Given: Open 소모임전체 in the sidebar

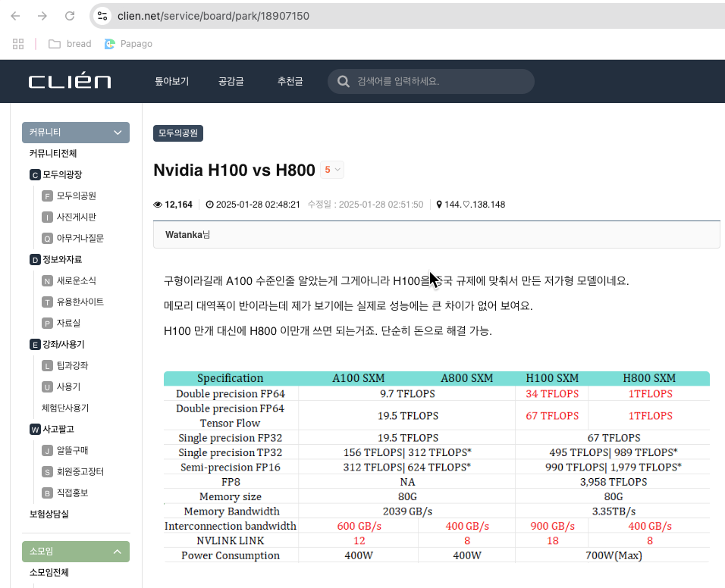Looking at the screenshot, I should coord(49,573).
